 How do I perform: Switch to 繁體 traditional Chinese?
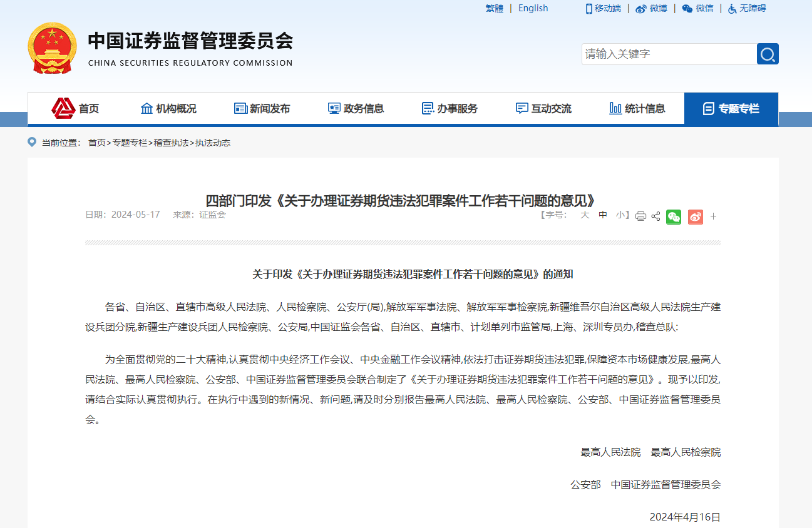(495, 8)
